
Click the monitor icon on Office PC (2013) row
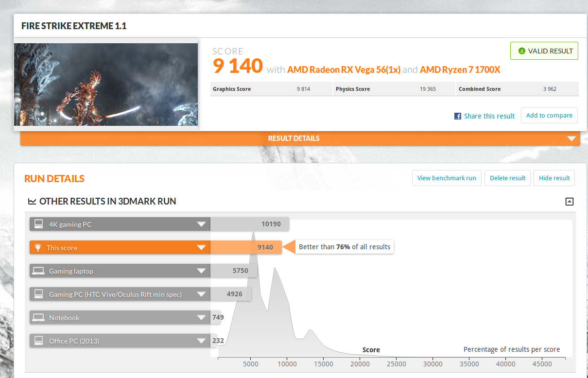coord(38,341)
